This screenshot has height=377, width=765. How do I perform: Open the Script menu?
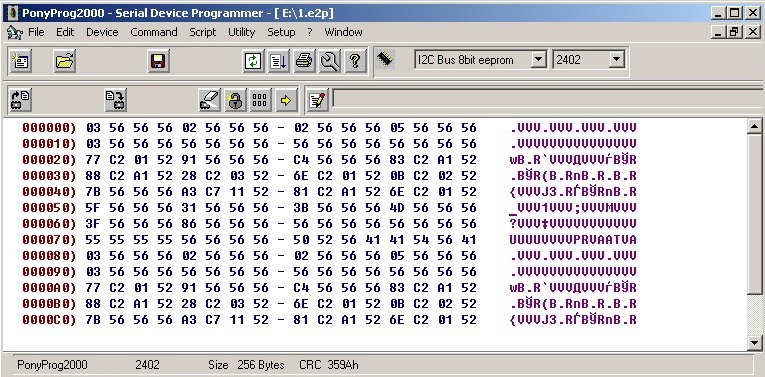(x=202, y=32)
